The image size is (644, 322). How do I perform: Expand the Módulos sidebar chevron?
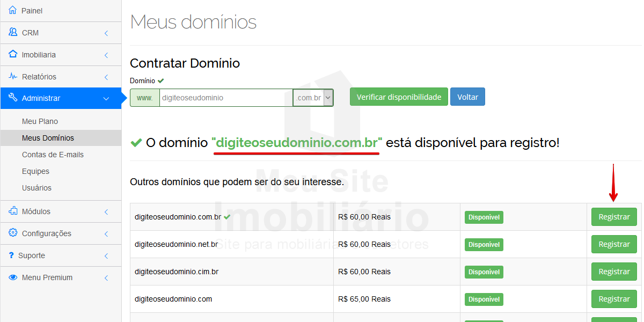pos(106,212)
